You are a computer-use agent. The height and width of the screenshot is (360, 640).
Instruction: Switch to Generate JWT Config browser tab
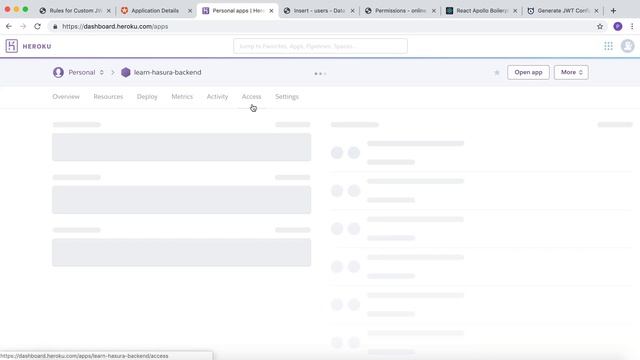(562, 11)
